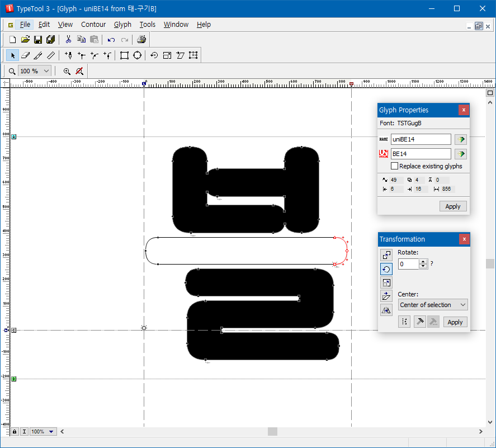
Task: Switch Transformation panel to Mirror mode
Action: [x=386, y=310]
